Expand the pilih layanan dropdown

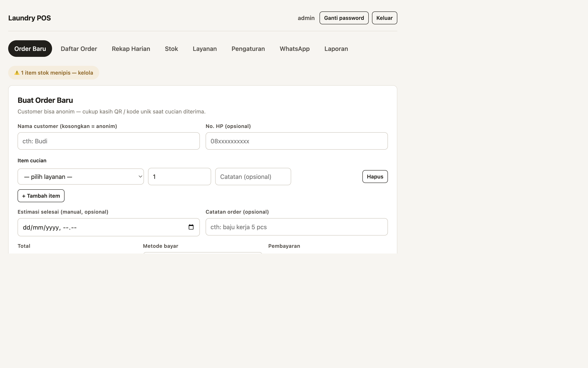[x=81, y=176]
